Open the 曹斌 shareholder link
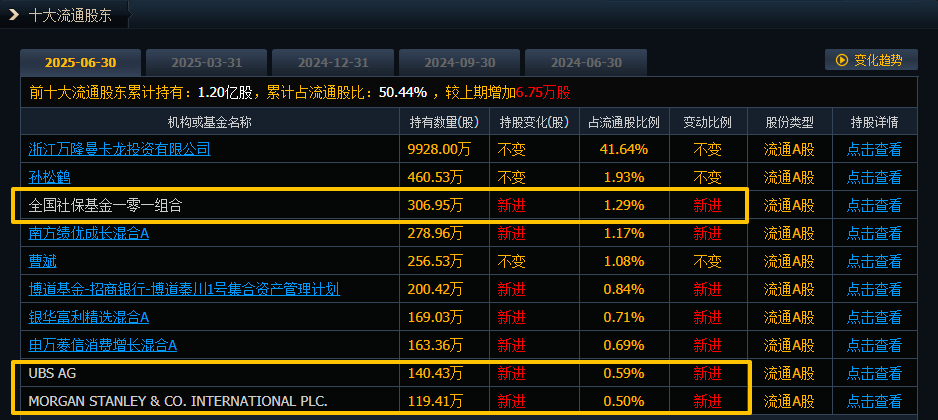938x420 pixels. (42, 261)
